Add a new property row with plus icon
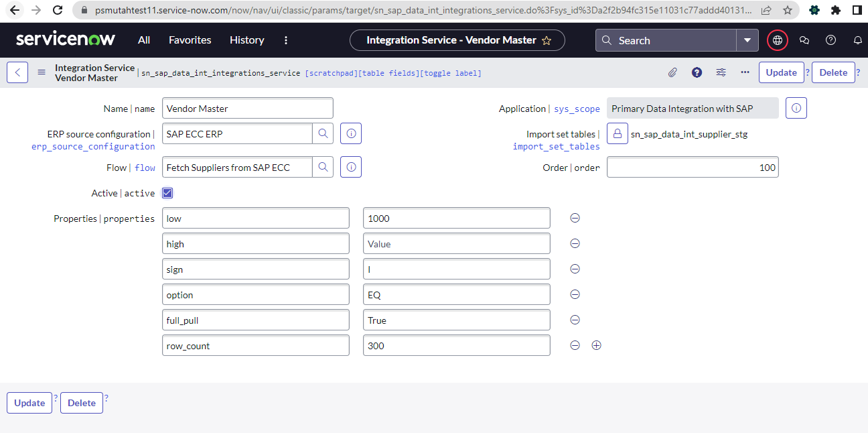Image resolution: width=868 pixels, height=433 pixels. coord(597,345)
